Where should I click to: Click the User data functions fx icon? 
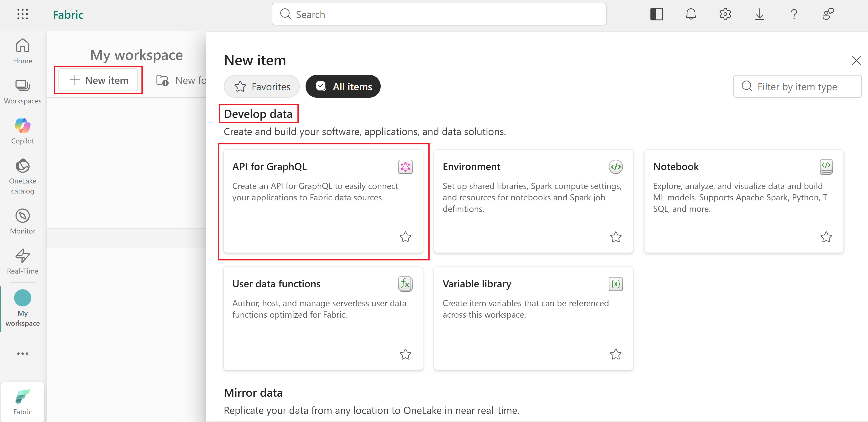point(405,284)
